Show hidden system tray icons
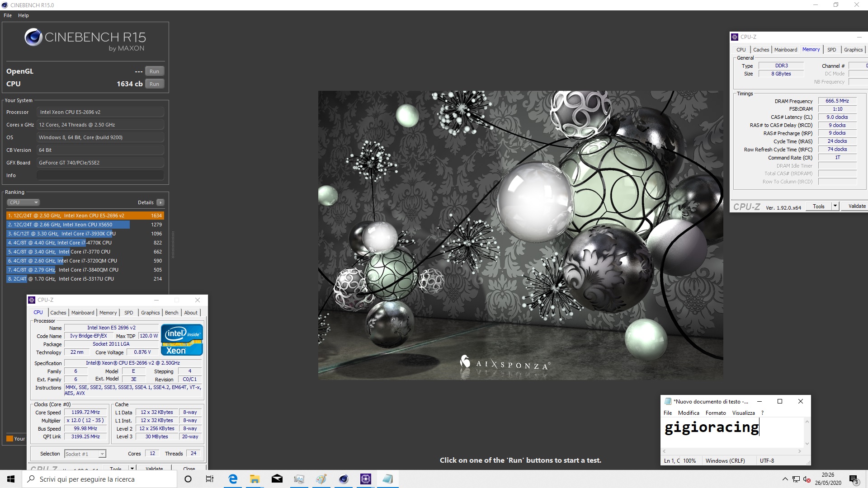This screenshot has width=868, height=488. pos(785,479)
